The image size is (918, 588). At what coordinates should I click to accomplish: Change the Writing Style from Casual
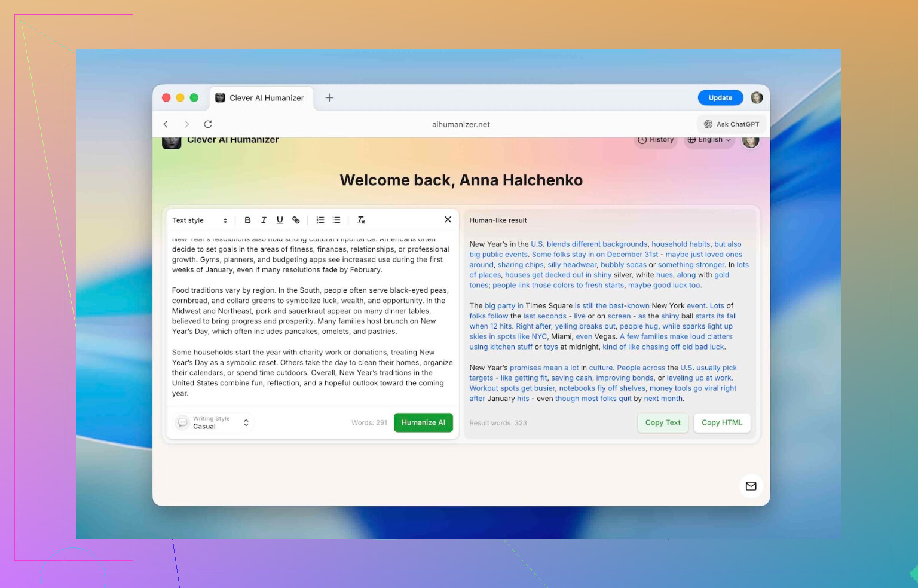[215, 422]
